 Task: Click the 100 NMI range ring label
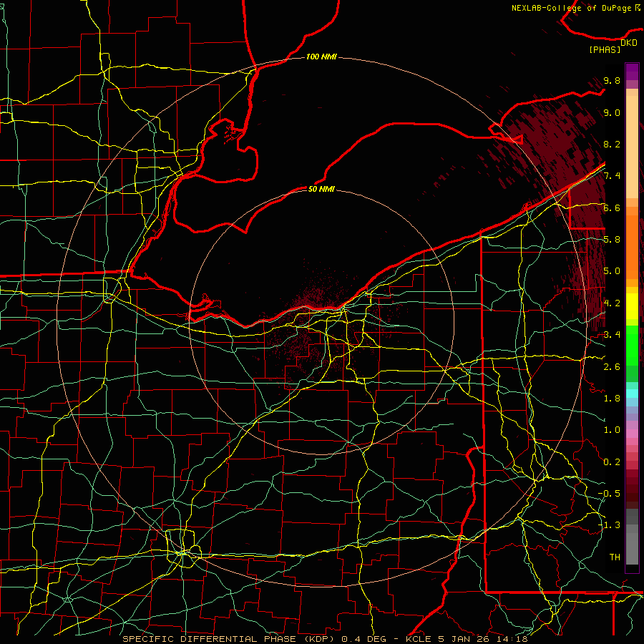click(321, 57)
